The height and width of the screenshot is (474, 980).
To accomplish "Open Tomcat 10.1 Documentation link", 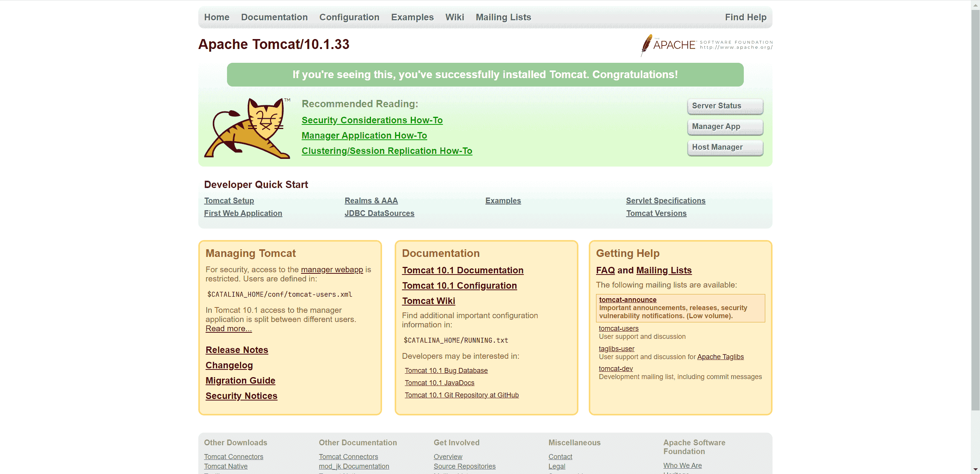I will tap(462, 270).
